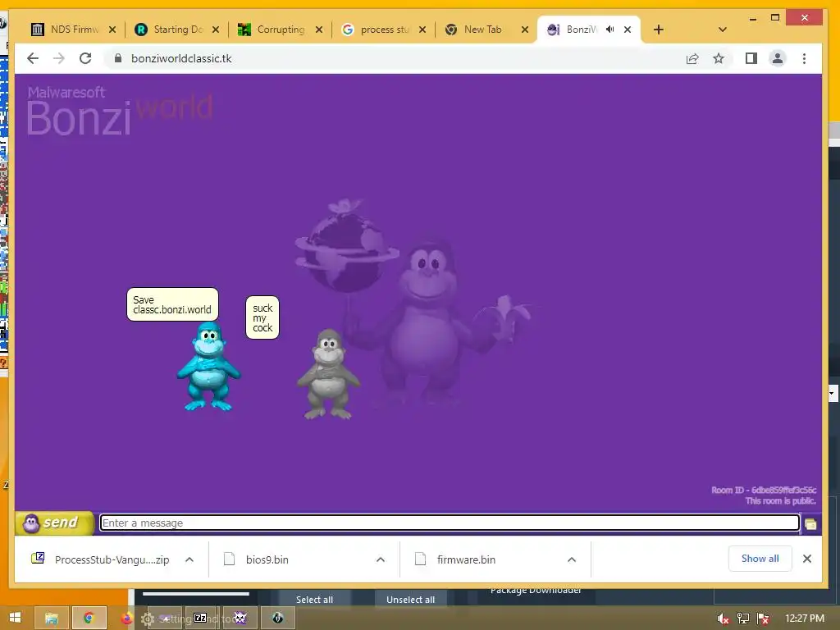Click the Room ID text
Image resolution: width=840 pixels, height=630 pixels.
point(764,490)
